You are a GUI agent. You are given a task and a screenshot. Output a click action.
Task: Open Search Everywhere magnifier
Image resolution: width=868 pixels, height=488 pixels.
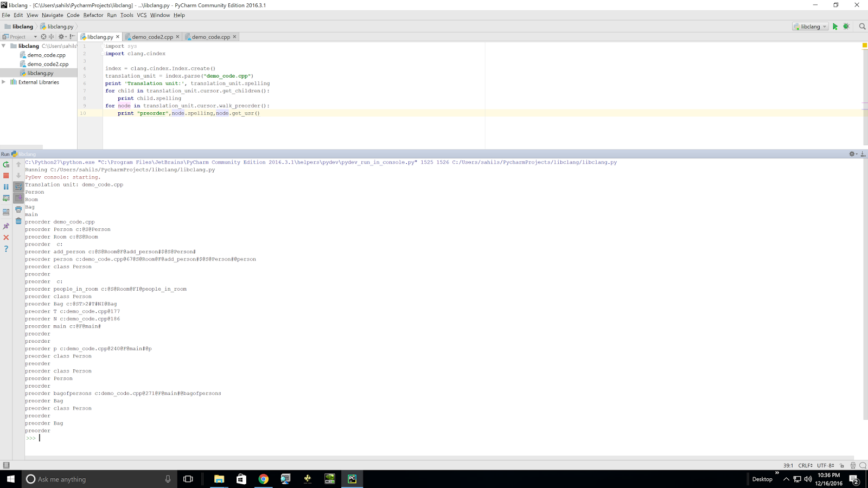point(862,27)
